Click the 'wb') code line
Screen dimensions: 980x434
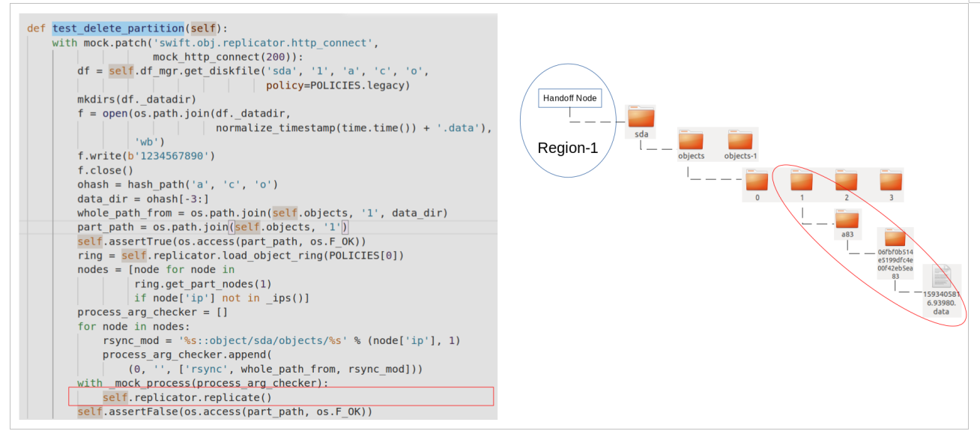[x=149, y=142]
